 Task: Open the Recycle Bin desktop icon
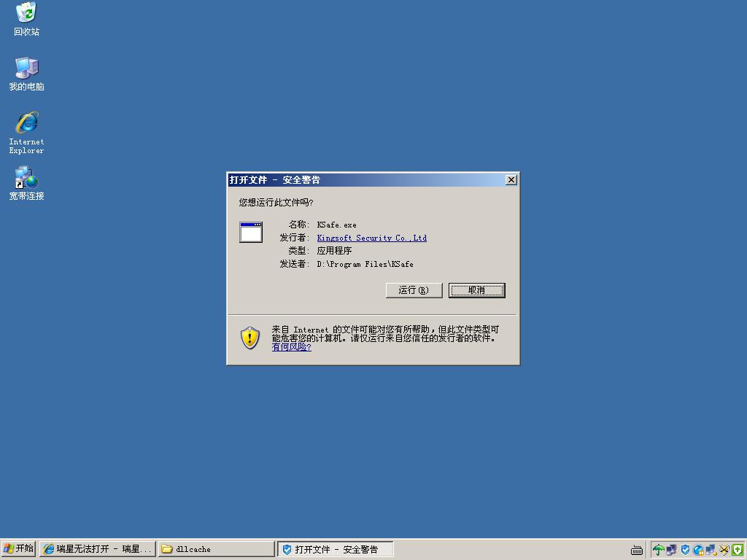pos(26,19)
